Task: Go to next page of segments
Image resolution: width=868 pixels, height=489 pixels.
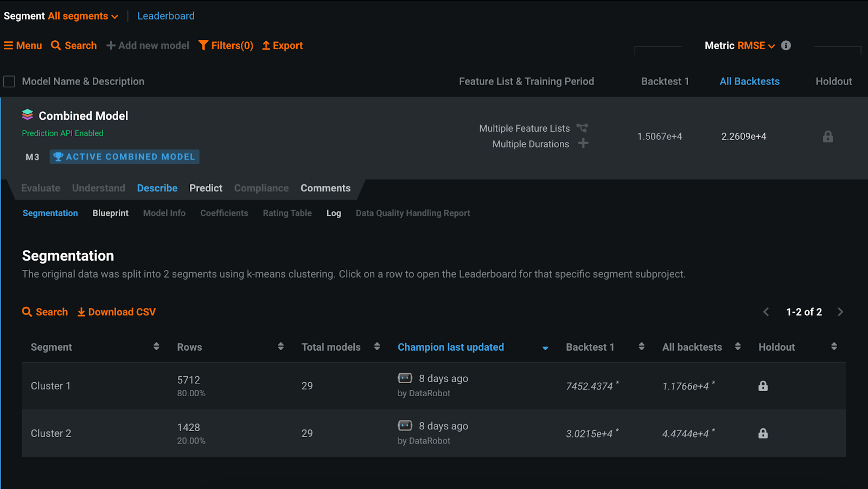Action: click(x=840, y=312)
